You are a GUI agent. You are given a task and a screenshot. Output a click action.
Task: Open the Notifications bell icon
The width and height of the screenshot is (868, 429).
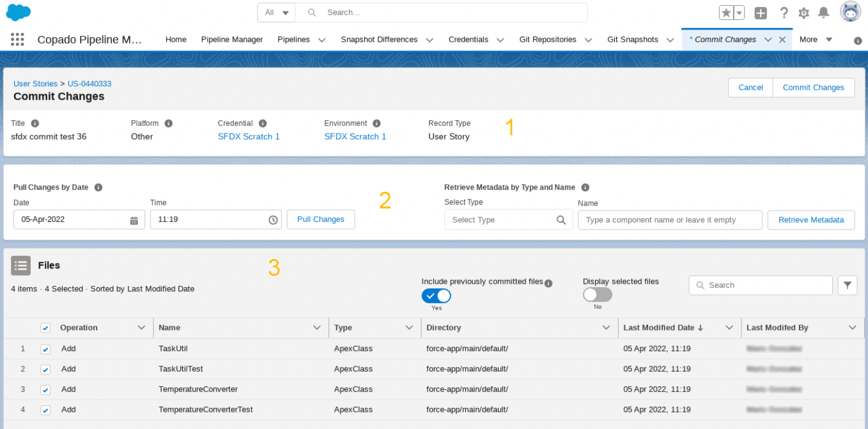click(x=824, y=13)
